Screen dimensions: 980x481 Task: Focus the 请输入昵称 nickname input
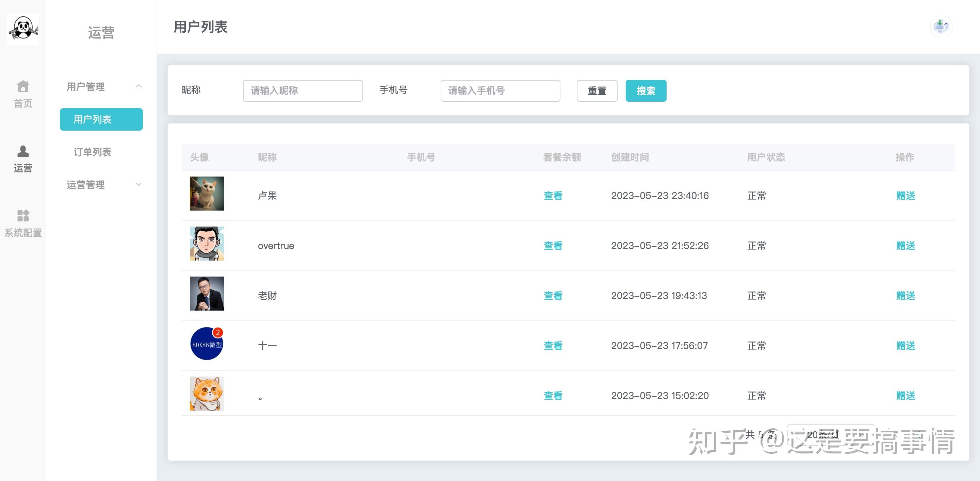click(x=303, y=91)
